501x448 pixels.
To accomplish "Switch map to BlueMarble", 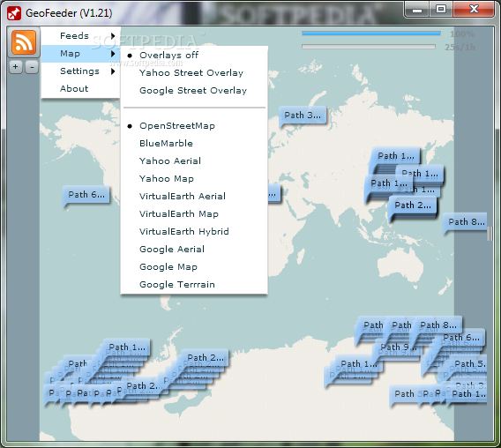I will [194, 144].
